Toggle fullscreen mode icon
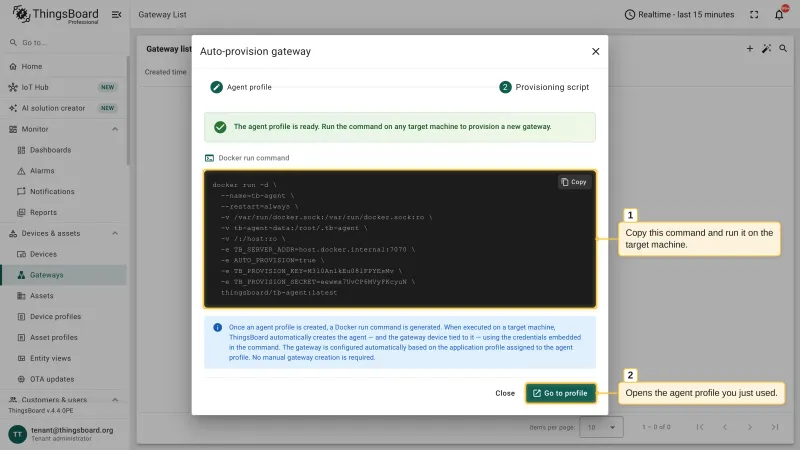 pos(754,15)
